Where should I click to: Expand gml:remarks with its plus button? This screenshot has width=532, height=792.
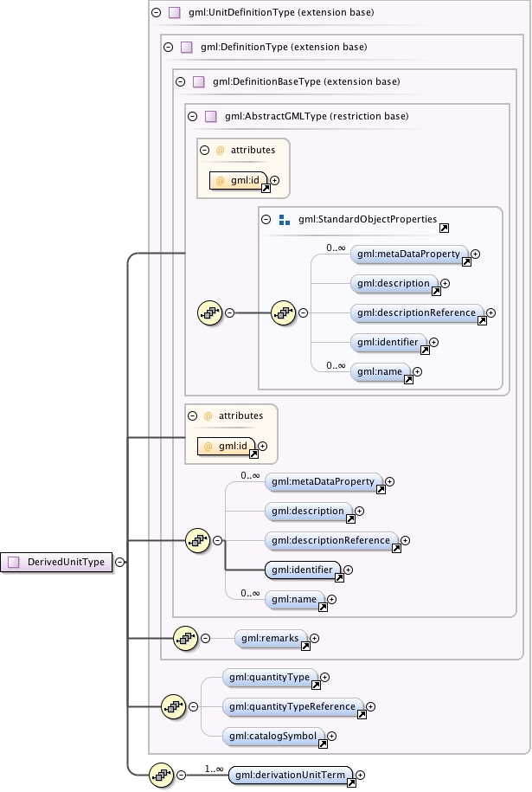click(315, 639)
